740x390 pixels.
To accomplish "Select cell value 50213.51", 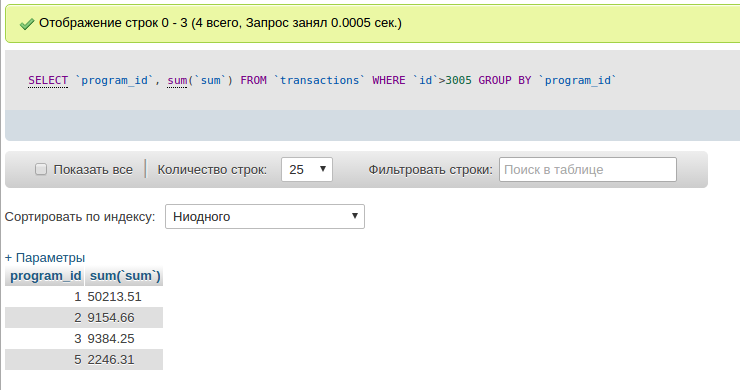I will [x=114, y=297].
